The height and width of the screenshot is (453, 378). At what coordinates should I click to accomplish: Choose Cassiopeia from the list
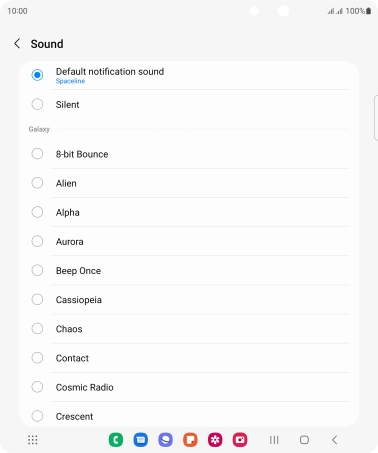189,300
